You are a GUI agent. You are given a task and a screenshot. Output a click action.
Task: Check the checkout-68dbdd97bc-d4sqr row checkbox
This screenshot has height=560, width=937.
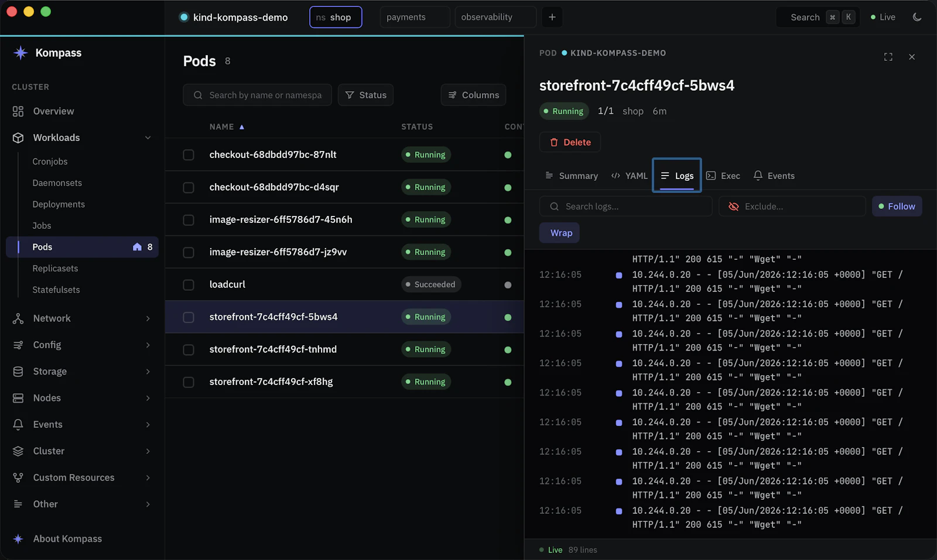click(x=189, y=187)
